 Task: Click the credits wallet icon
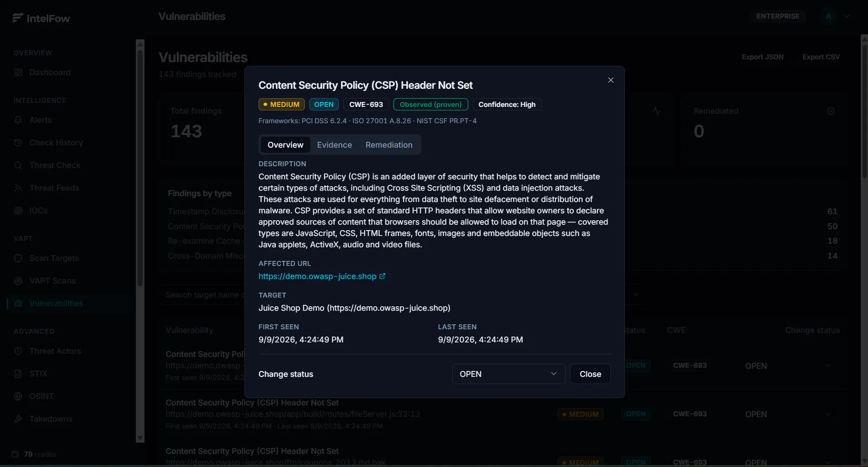tap(15, 454)
